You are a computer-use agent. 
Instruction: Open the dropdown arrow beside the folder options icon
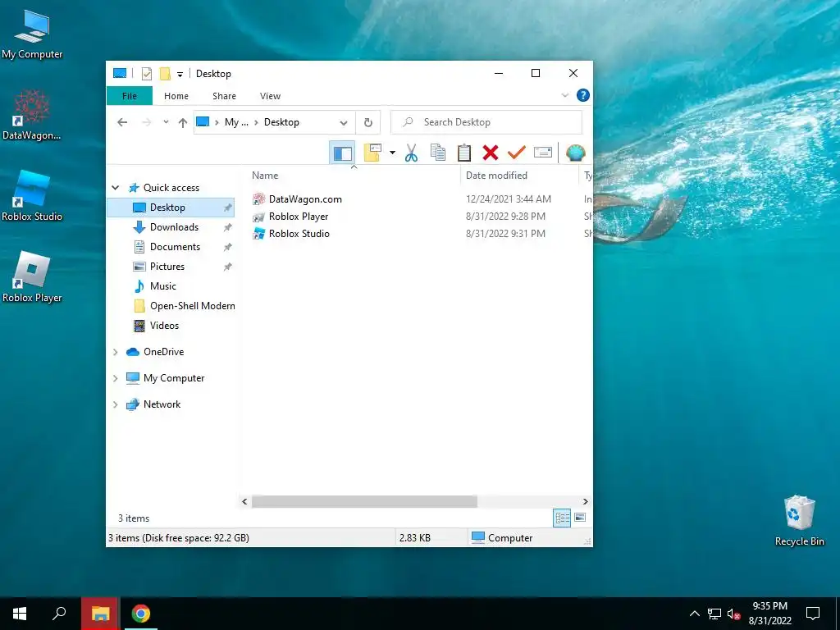pos(392,153)
